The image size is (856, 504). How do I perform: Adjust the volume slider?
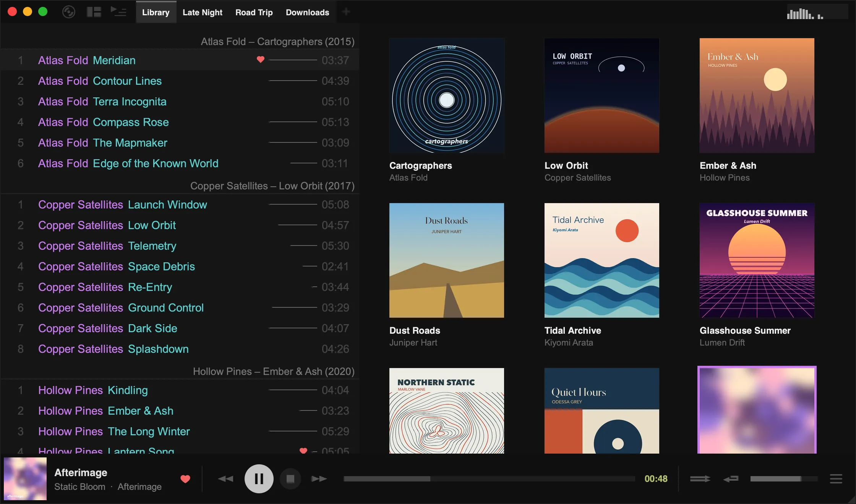point(784,479)
